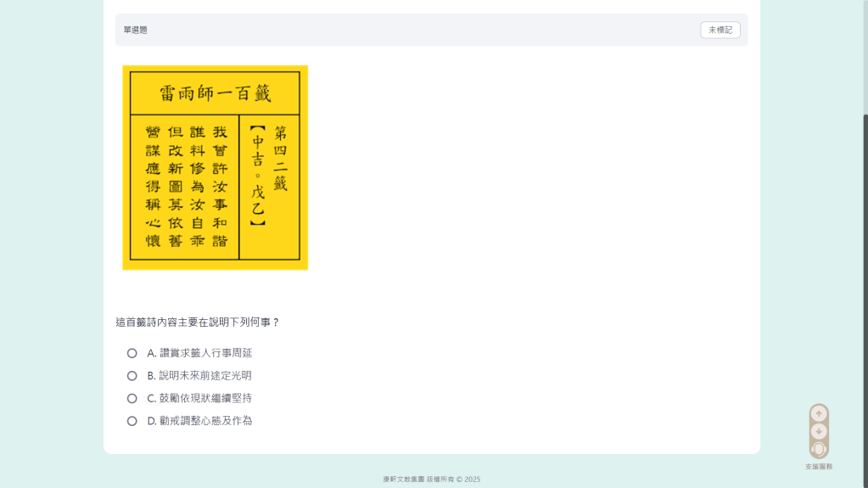Click the scroll-down arrow in floating widget
The image size is (868, 488).
819,431
